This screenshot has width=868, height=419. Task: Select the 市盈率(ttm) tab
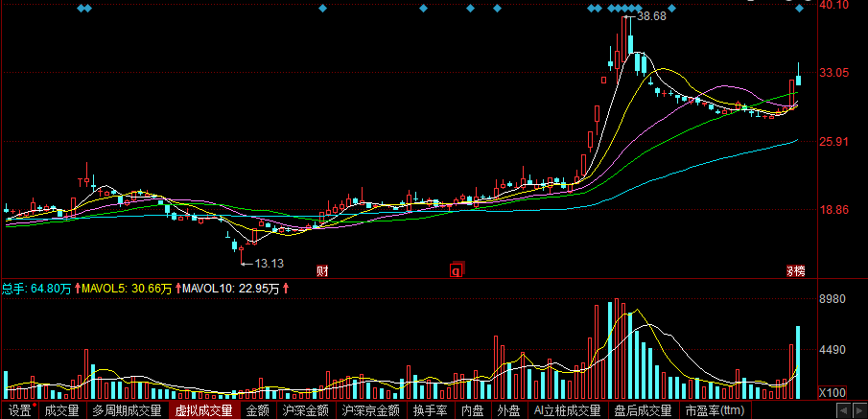(x=714, y=410)
